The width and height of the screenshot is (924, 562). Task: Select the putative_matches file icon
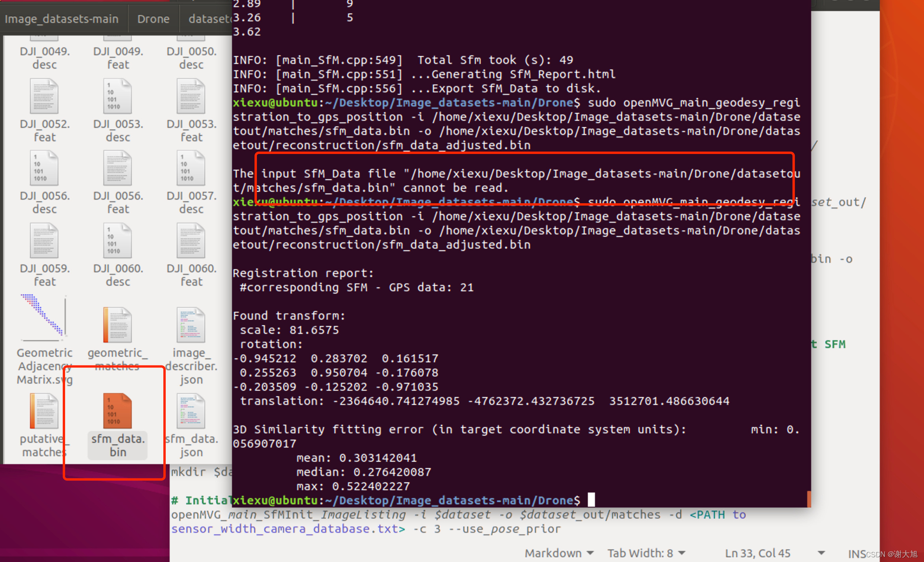(x=44, y=411)
